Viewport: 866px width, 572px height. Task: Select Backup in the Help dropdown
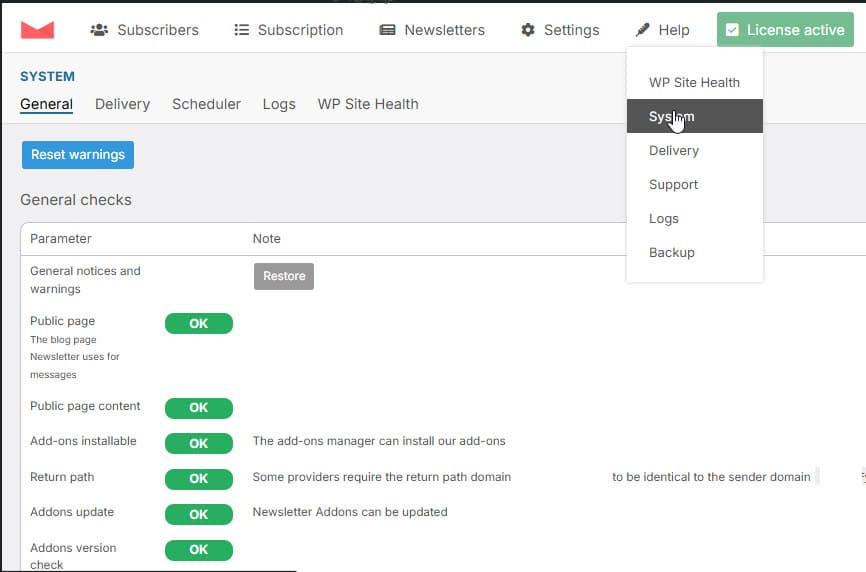coord(671,253)
